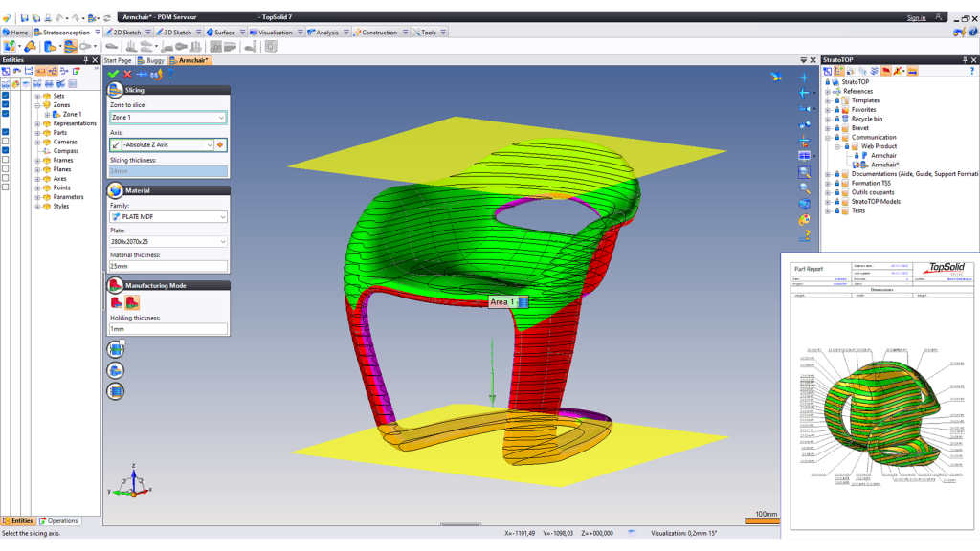Image resolution: width=980 pixels, height=551 pixels.
Task: Select Recycle bin in StratoTOP tree
Action: 867,119
